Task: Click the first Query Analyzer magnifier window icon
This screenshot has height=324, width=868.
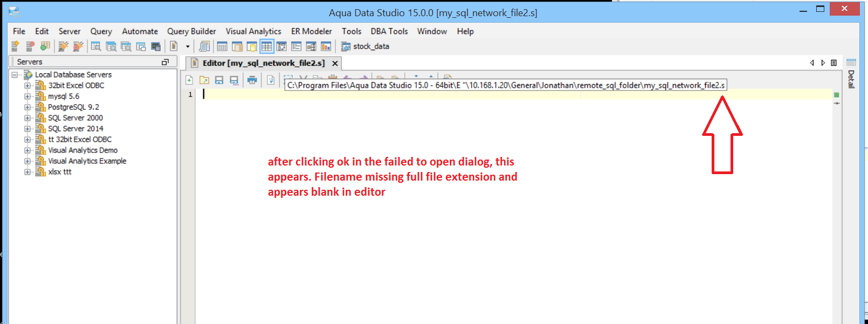Action: pyautogui.click(x=96, y=46)
